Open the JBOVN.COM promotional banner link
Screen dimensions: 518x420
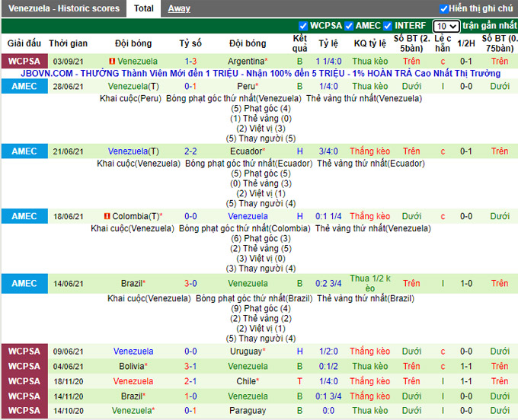(x=261, y=74)
